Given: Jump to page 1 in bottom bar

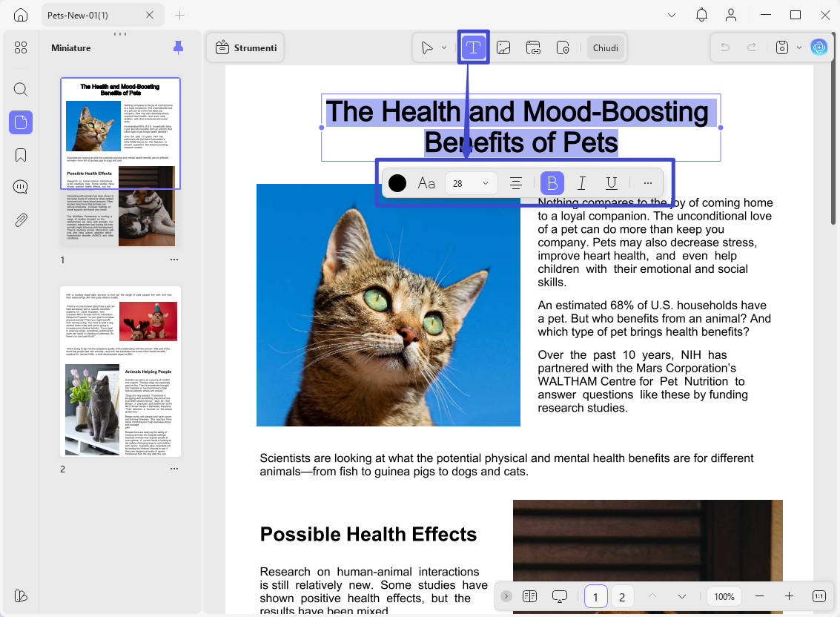Looking at the screenshot, I should 595,597.
